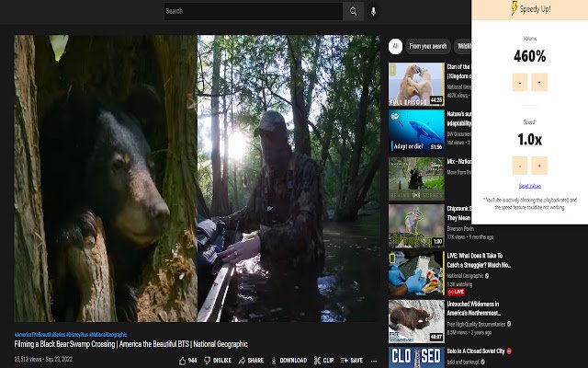Open the #NationalGeographic hashtag
The image size is (588, 368).
[108, 335]
